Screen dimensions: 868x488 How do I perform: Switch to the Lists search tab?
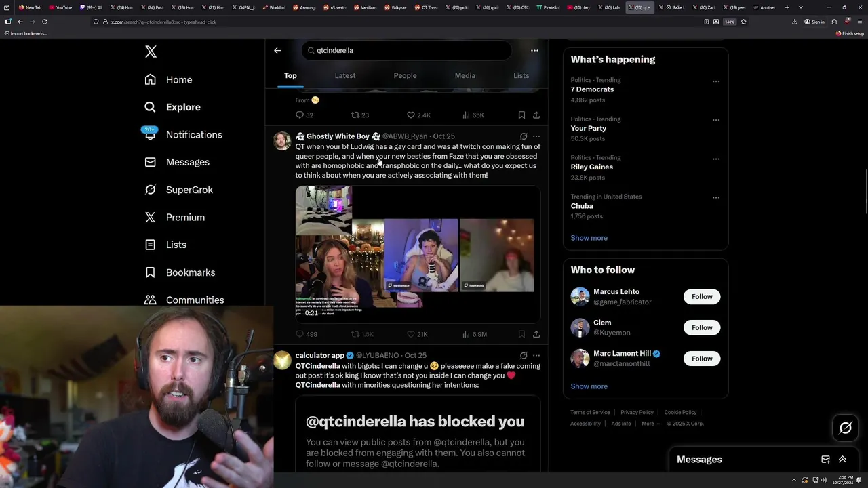[x=521, y=75]
